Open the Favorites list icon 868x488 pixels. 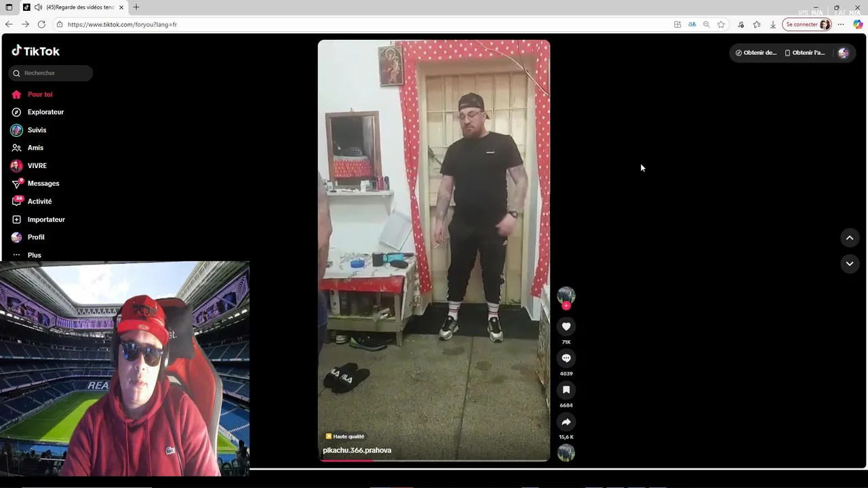[x=757, y=24]
